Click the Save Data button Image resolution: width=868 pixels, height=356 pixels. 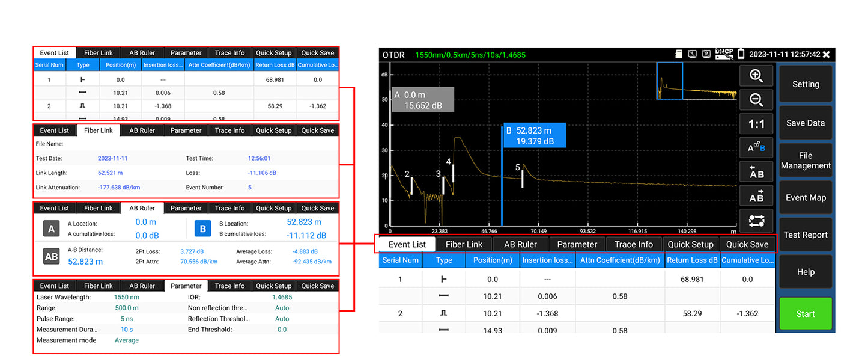point(806,123)
